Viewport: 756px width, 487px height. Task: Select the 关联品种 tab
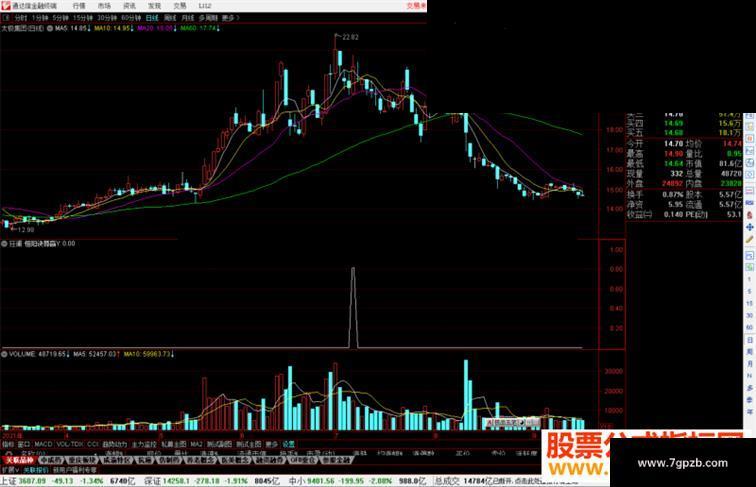pyautogui.click(x=18, y=460)
